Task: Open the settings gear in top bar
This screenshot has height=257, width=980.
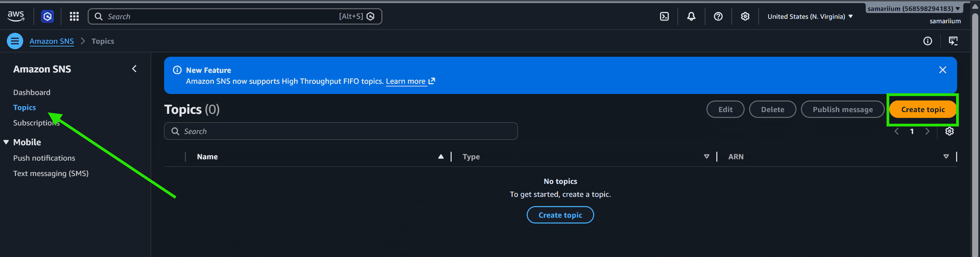Action: click(745, 16)
